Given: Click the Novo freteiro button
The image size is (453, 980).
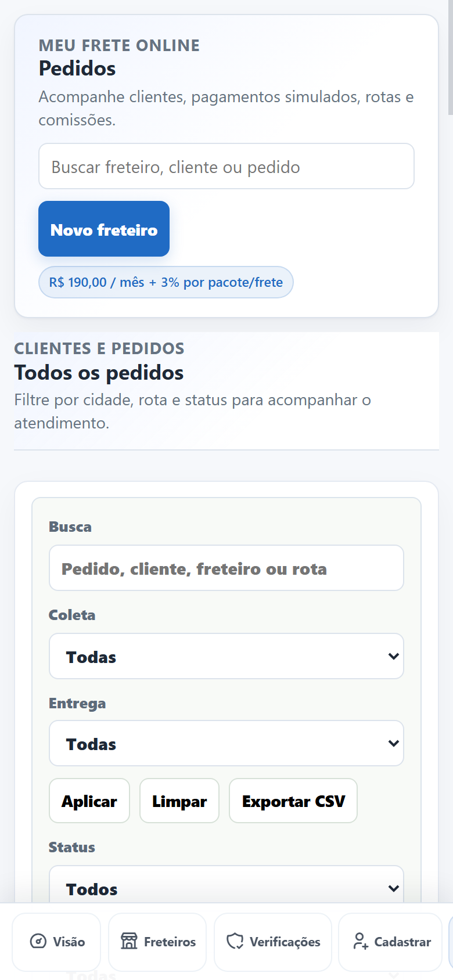Looking at the screenshot, I should coord(104,229).
